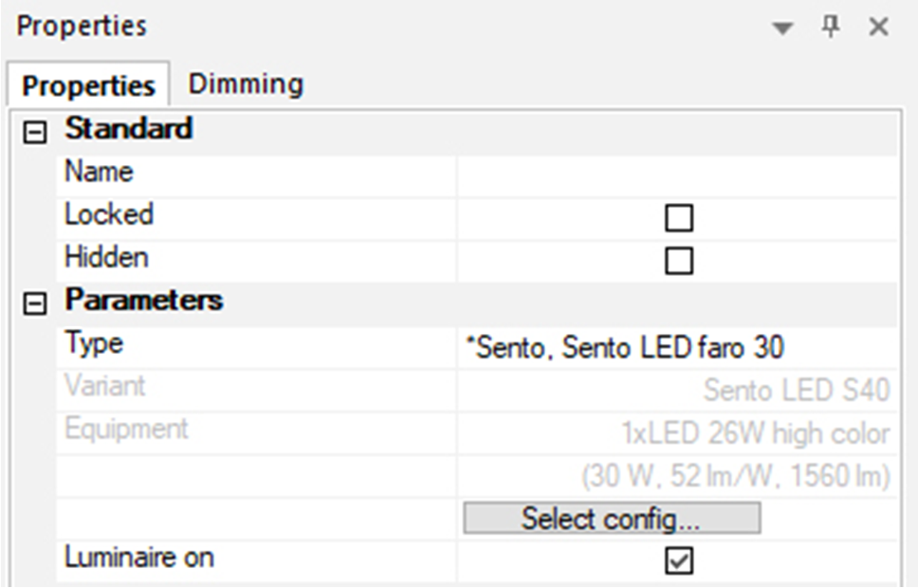
Task: Click the empty Name value field
Action: [x=677, y=175]
